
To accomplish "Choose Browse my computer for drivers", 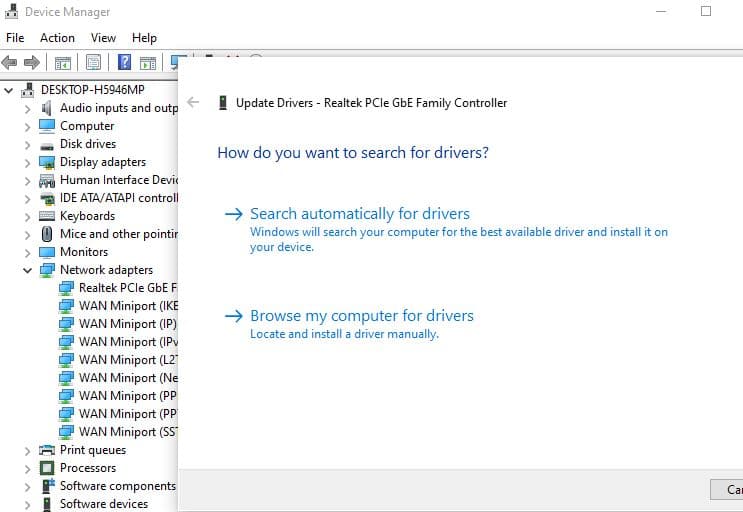I will pos(361,316).
